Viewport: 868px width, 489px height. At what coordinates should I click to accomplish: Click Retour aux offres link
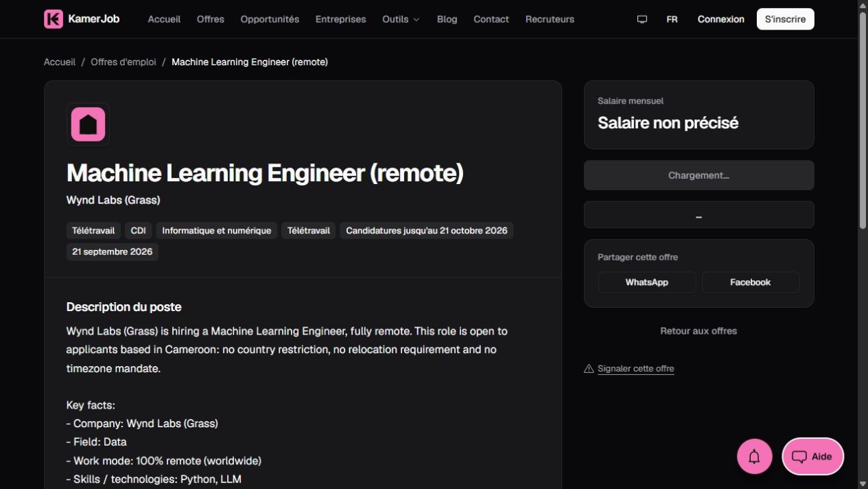point(699,331)
